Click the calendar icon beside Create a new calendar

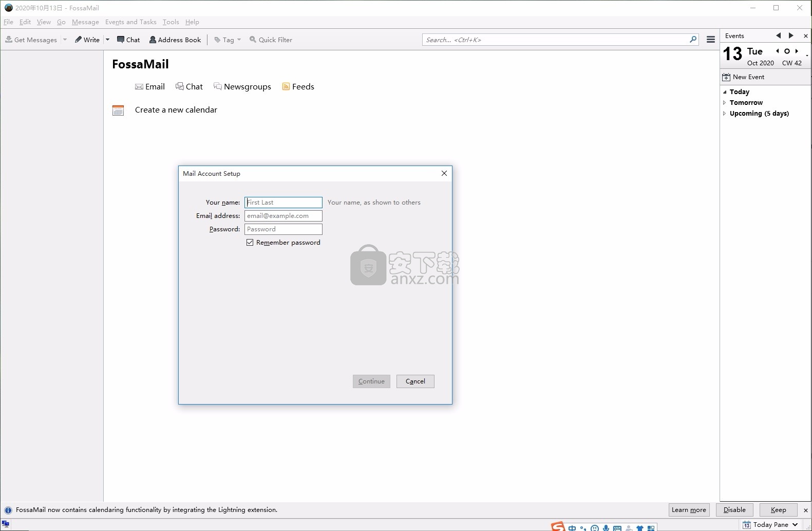coord(118,110)
